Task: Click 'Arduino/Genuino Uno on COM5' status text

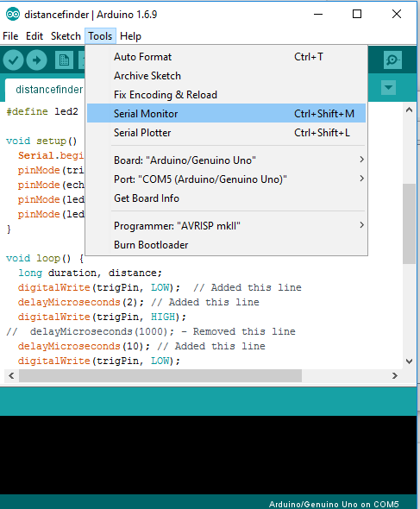Action: point(334,504)
